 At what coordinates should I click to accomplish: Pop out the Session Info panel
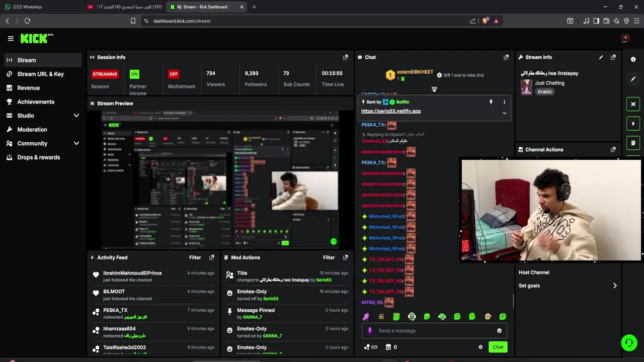click(x=345, y=57)
